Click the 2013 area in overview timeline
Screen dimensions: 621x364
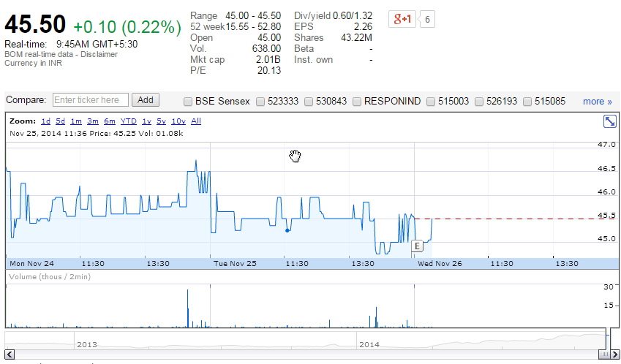pos(87,344)
